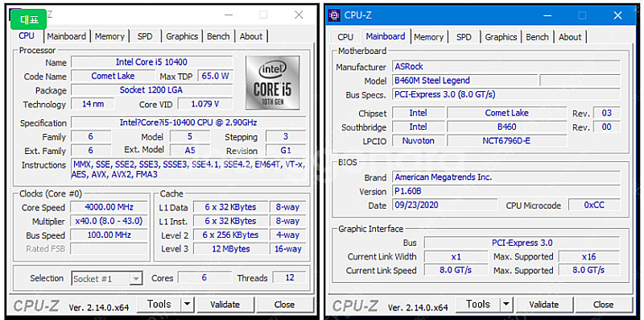Screen dimensions: 644x320
Task: Click the Southbridge value B460
Action: [x=507, y=127]
